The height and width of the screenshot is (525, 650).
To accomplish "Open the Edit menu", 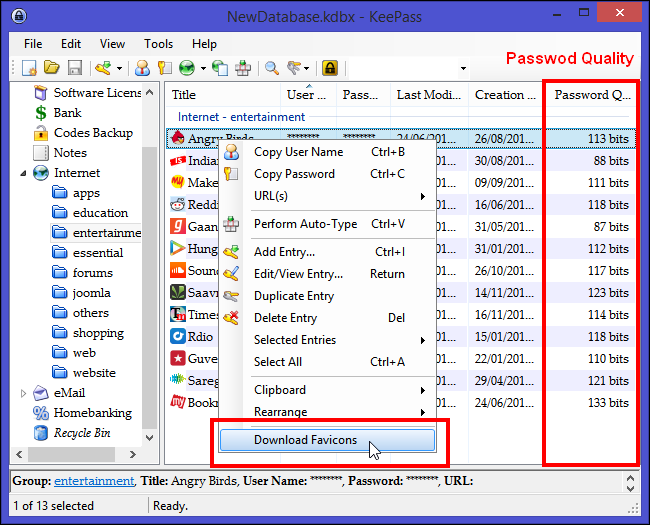I will (71, 44).
